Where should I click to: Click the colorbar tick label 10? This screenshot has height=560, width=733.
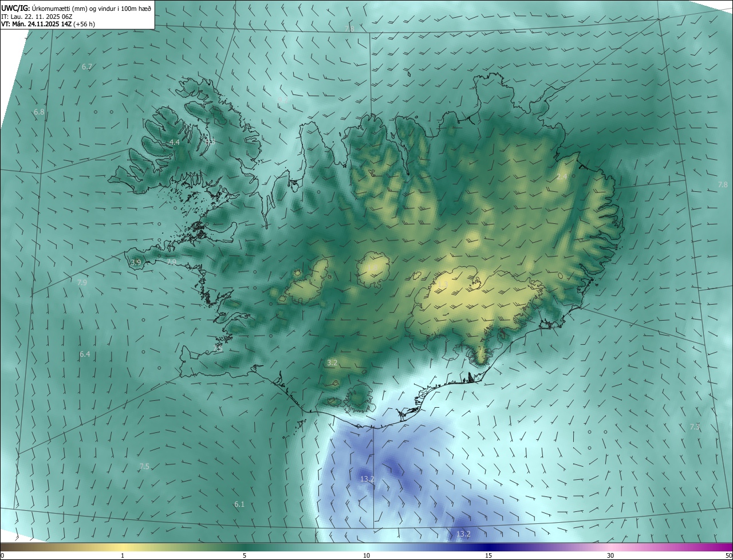366,555
